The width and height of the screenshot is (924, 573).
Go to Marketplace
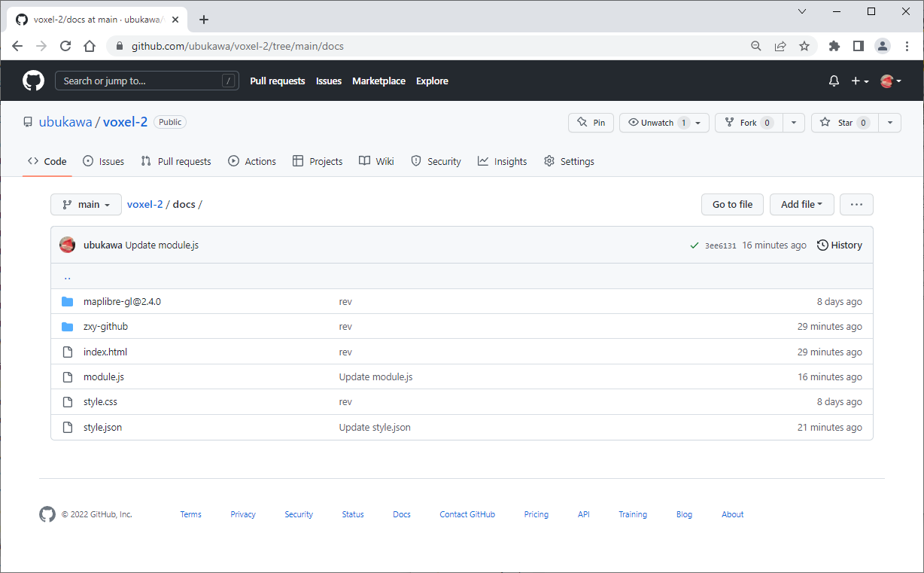tap(378, 81)
